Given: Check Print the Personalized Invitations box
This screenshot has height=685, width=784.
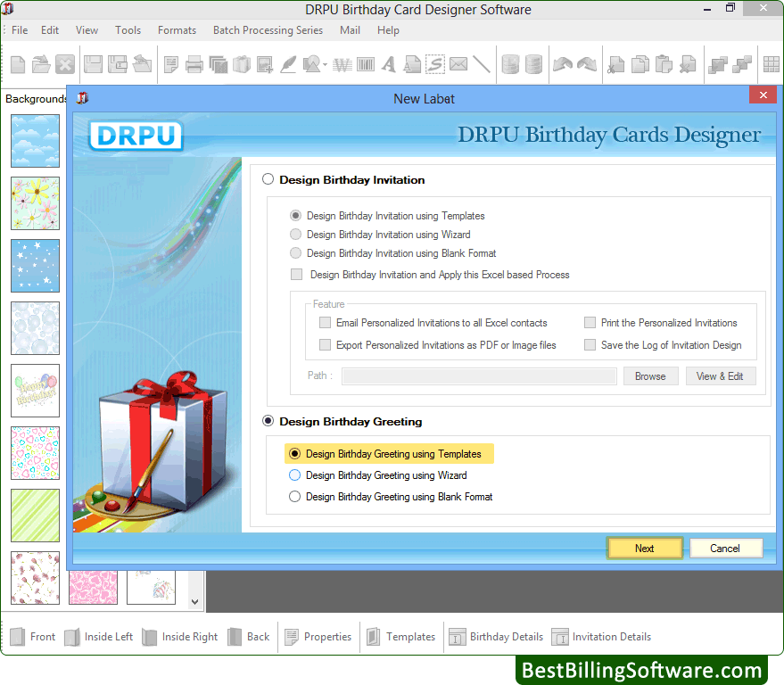Looking at the screenshot, I should coord(590,323).
